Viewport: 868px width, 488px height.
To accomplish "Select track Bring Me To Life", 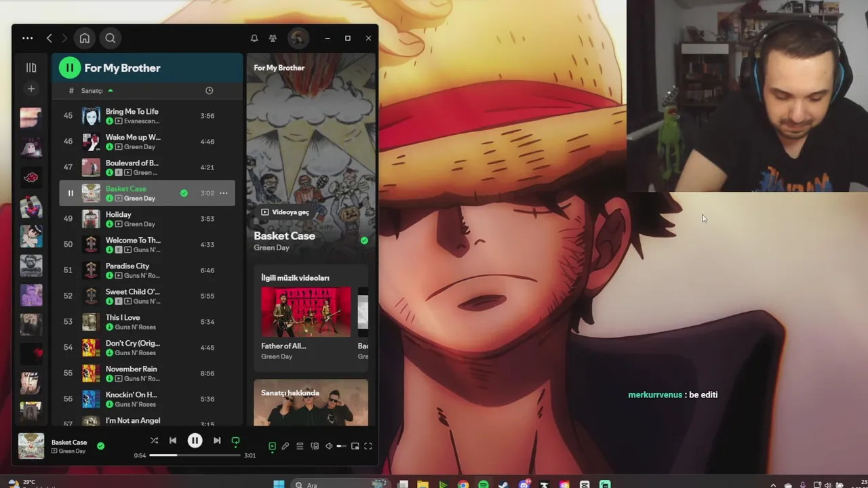I will click(x=147, y=116).
